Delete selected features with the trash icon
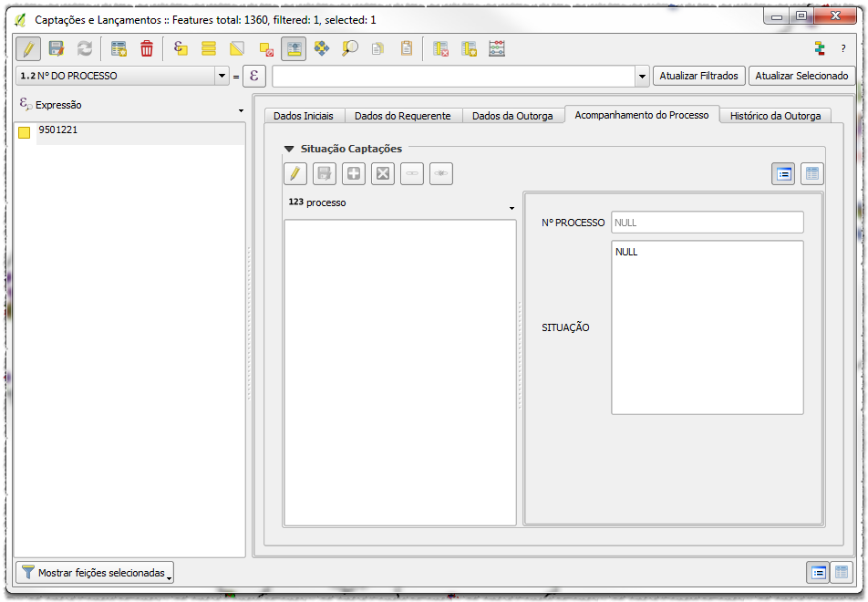 tap(147, 49)
